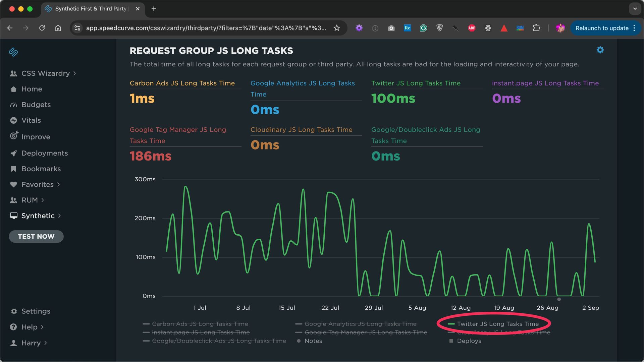The image size is (644, 362).
Task: Toggle Google/Doubleclick Ads legend series
Action: [x=214, y=341]
